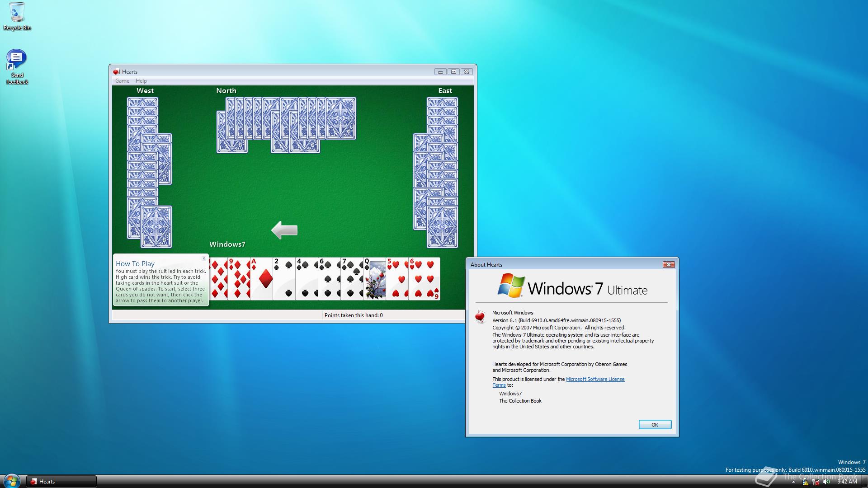The height and width of the screenshot is (488, 868).
Task: Select the Ace of diamonds card
Action: [262, 279]
